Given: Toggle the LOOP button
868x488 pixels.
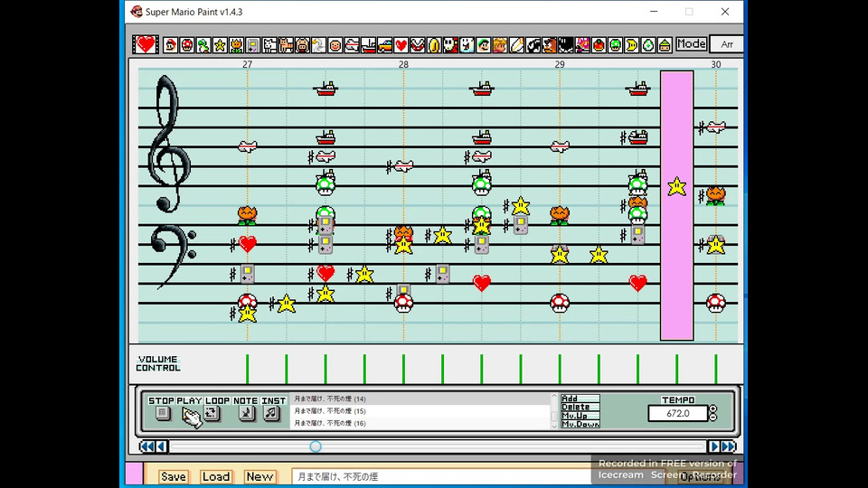Looking at the screenshot, I should point(211,413).
